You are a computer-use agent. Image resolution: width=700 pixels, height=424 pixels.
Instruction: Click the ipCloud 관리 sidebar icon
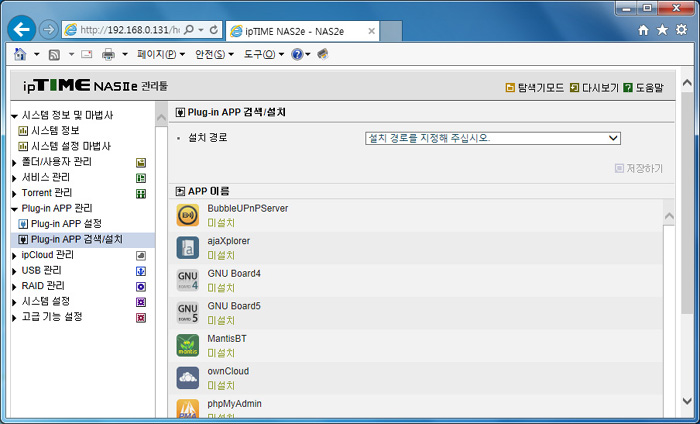point(141,256)
